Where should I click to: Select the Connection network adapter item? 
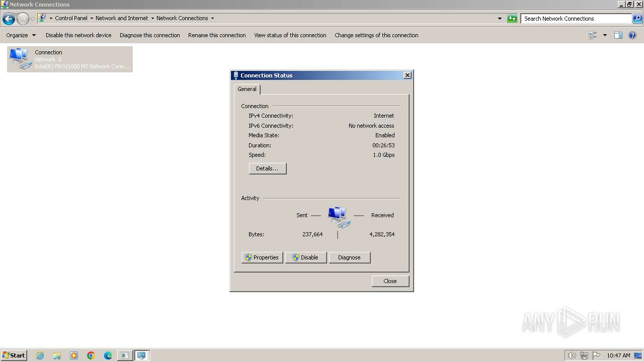(x=70, y=59)
